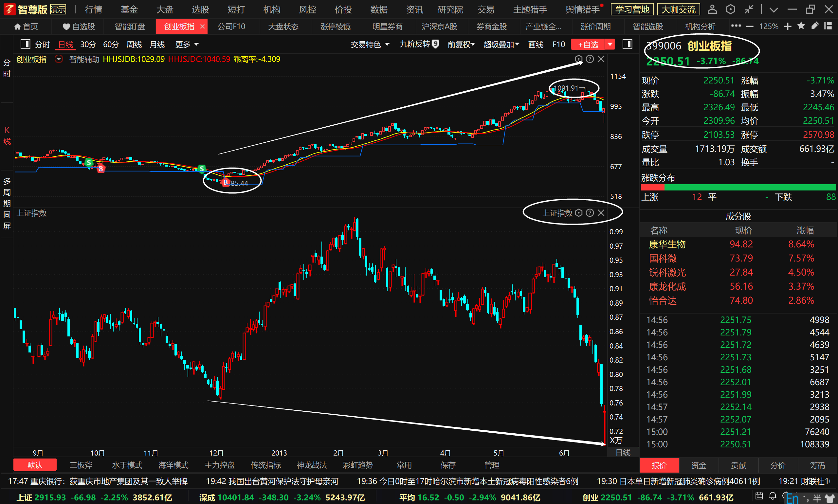The width and height of the screenshot is (838, 504).
Task: Click the F10 toolbar button
Action: coord(558,45)
